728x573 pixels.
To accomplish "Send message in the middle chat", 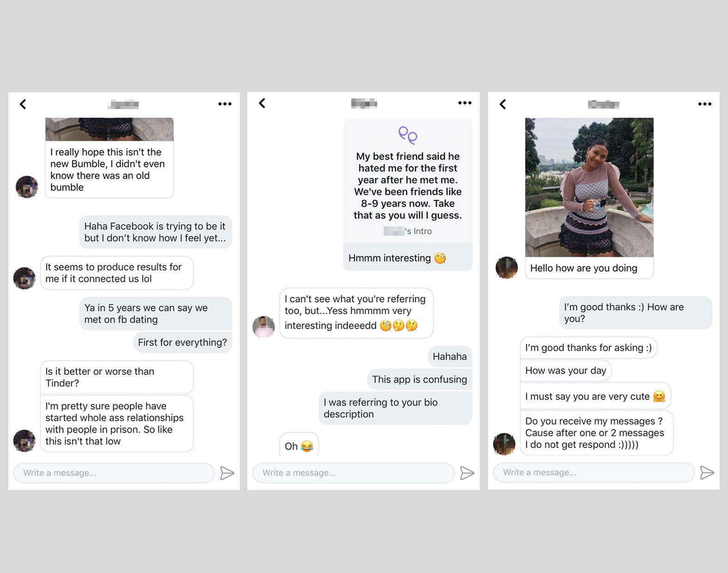I will [x=467, y=473].
